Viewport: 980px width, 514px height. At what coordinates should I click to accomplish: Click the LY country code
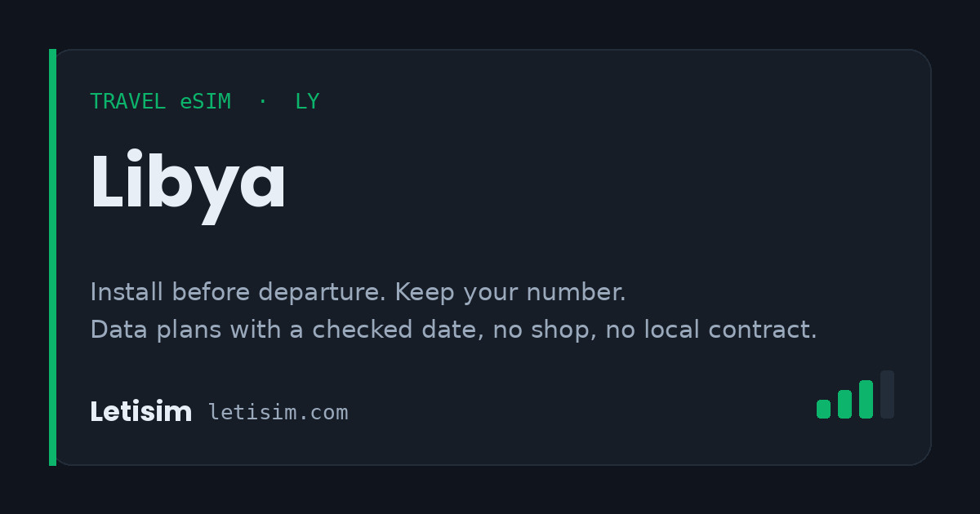[x=307, y=102]
